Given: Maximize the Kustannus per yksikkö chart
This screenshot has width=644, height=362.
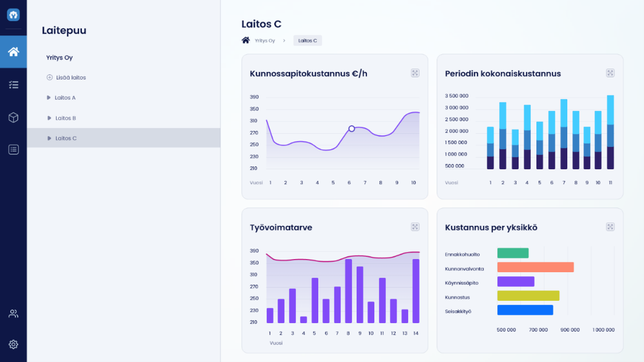Looking at the screenshot, I should coord(610,227).
